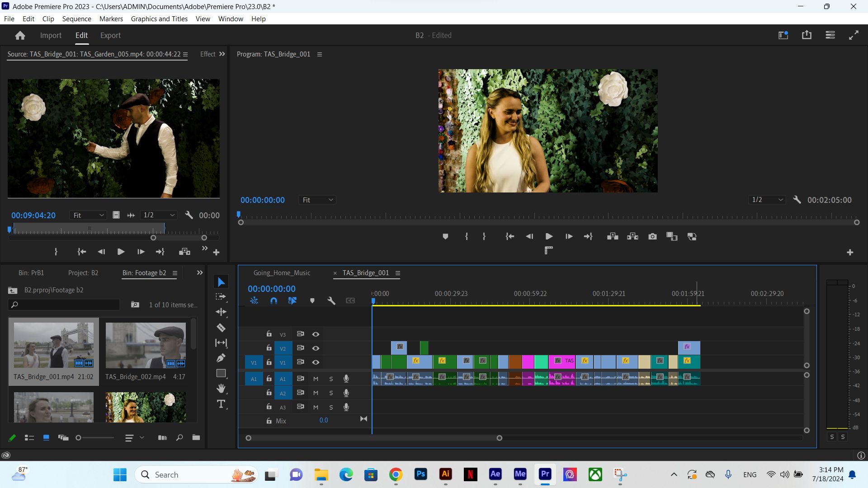
Task: Open the Import workspace
Action: click(51, 35)
